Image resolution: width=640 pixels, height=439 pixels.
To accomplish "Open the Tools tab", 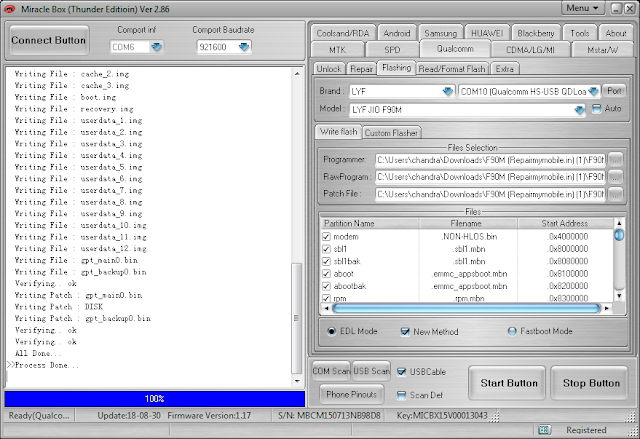I will 580,33.
